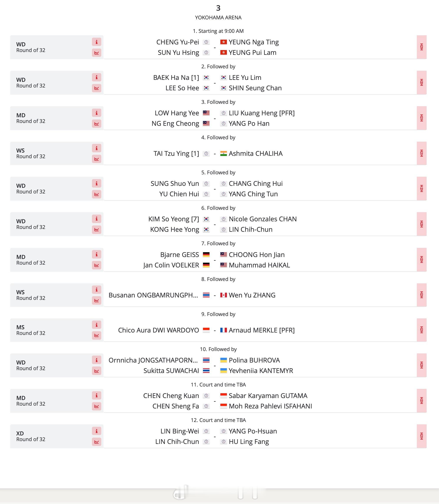The image size is (439, 504).
Task: Click Ornnicha JONGSATHAPORN truncated name
Action: tap(153, 360)
